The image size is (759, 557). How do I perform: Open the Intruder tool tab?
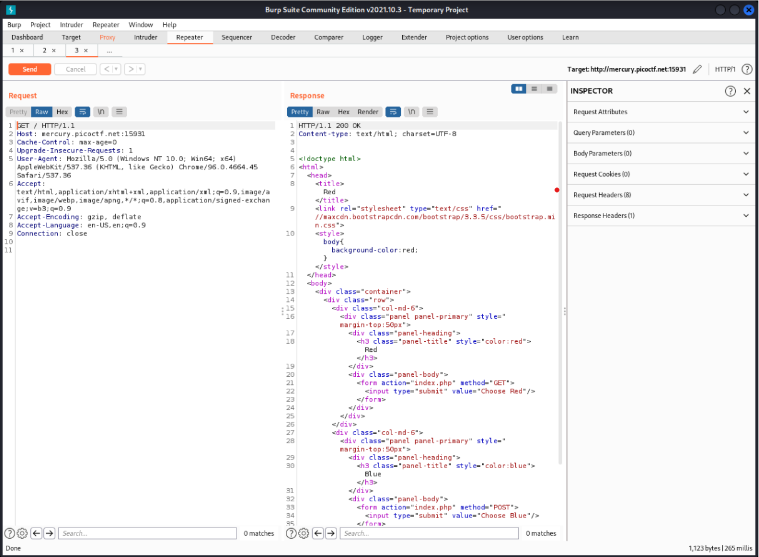point(146,37)
